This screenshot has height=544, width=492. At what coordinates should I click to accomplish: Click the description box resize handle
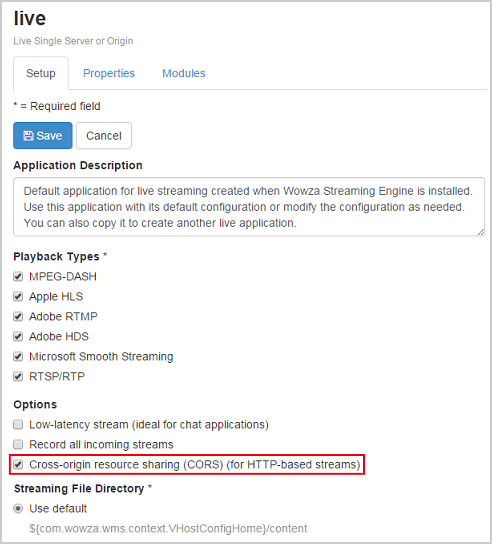click(x=481, y=232)
